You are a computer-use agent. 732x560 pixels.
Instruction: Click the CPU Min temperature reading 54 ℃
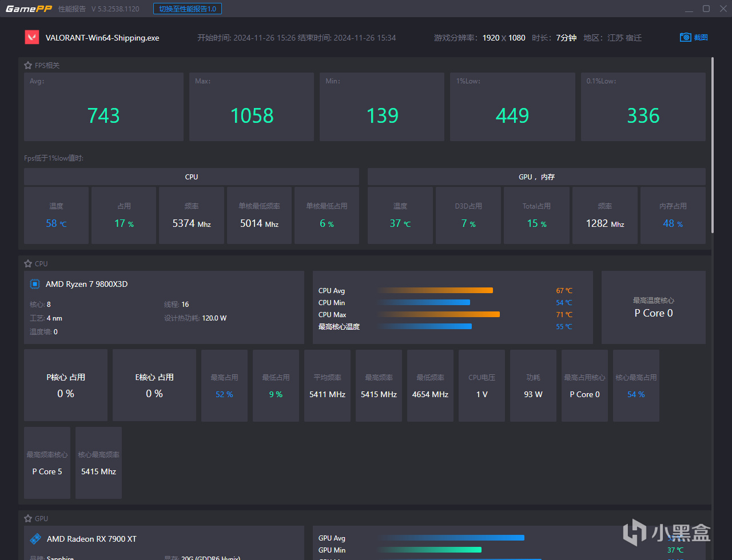pyautogui.click(x=564, y=303)
